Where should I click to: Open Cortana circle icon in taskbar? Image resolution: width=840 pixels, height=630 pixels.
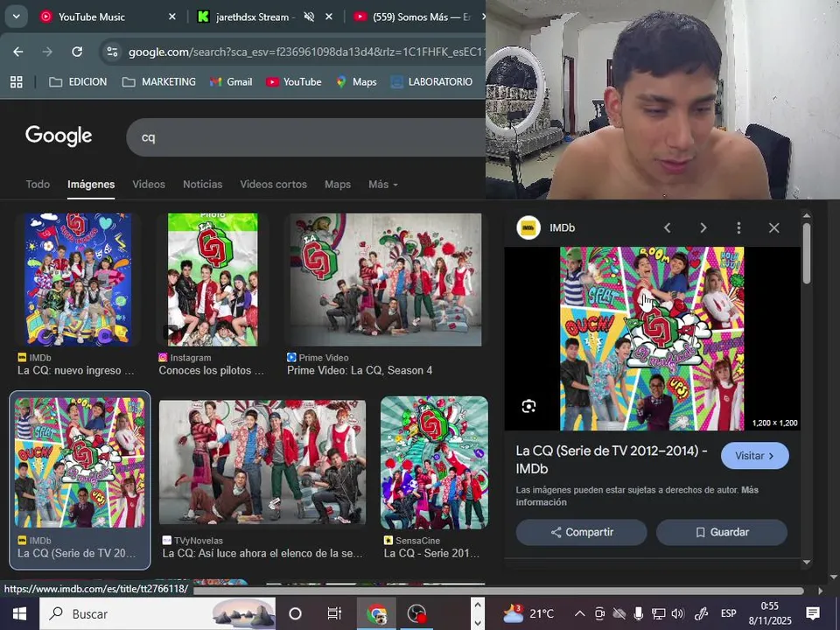[x=295, y=613]
